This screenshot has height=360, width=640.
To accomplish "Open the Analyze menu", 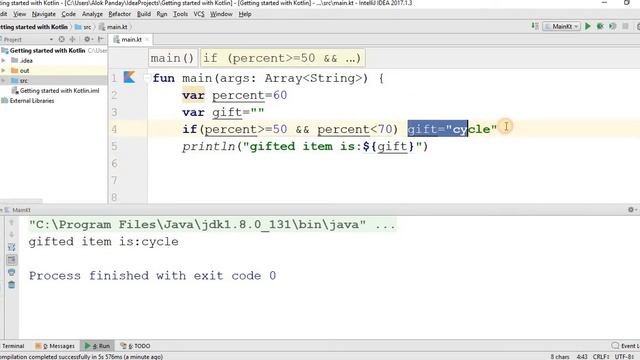I will (x=92, y=14).
